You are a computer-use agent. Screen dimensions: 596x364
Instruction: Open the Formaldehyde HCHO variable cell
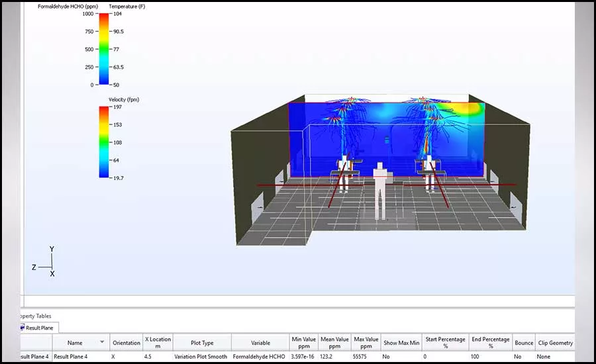point(260,357)
